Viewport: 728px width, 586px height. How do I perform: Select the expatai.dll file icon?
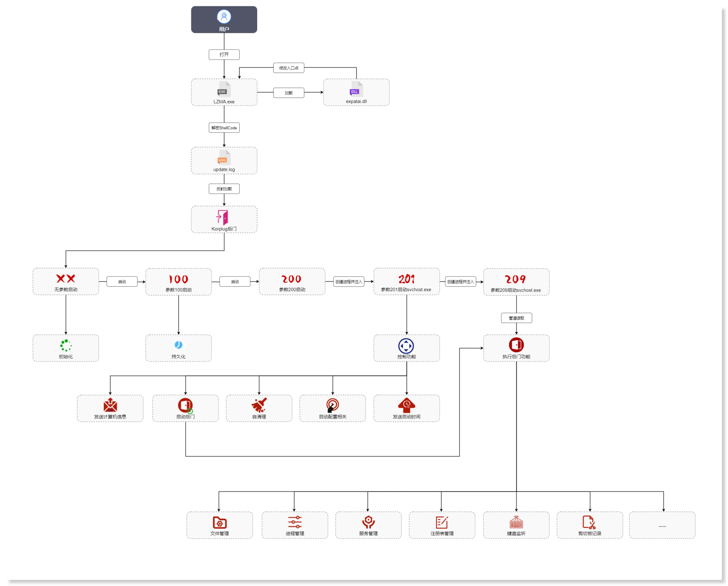(356, 89)
